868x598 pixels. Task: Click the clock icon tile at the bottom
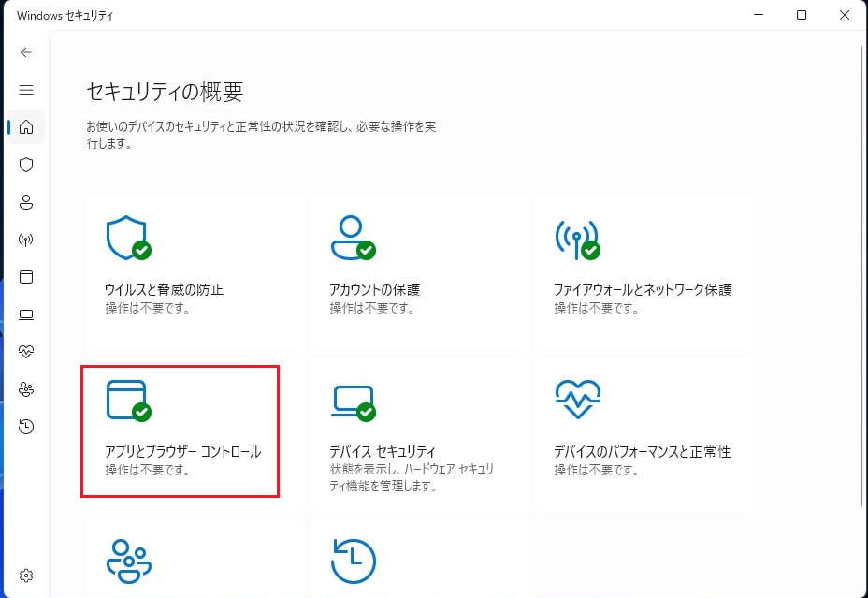(x=354, y=560)
